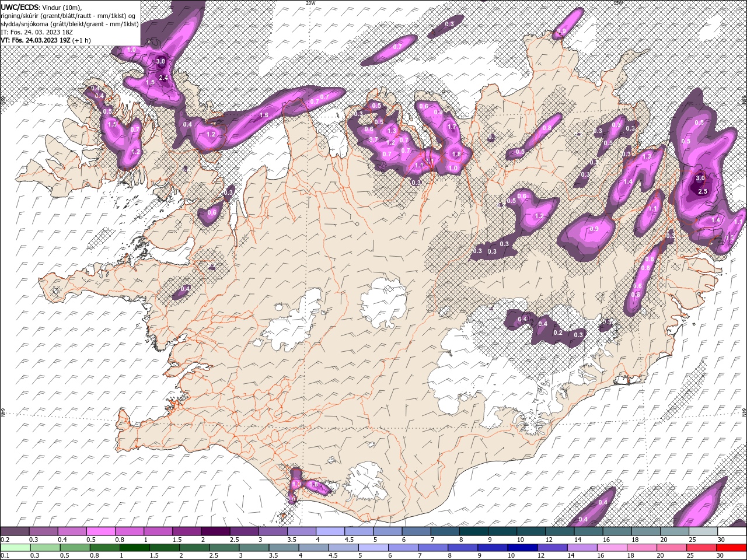Click the 2.4 precipitation value on the map
Image resolution: width=747 pixels, height=560 pixels.
click(x=163, y=78)
